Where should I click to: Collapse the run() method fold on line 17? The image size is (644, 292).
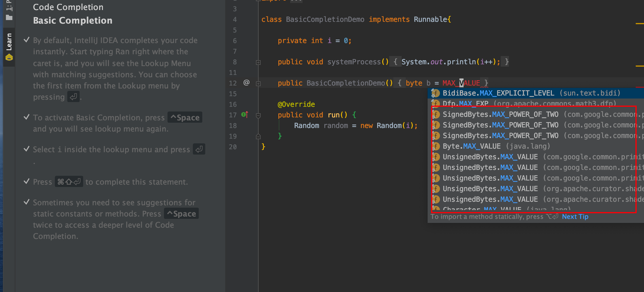(258, 115)
